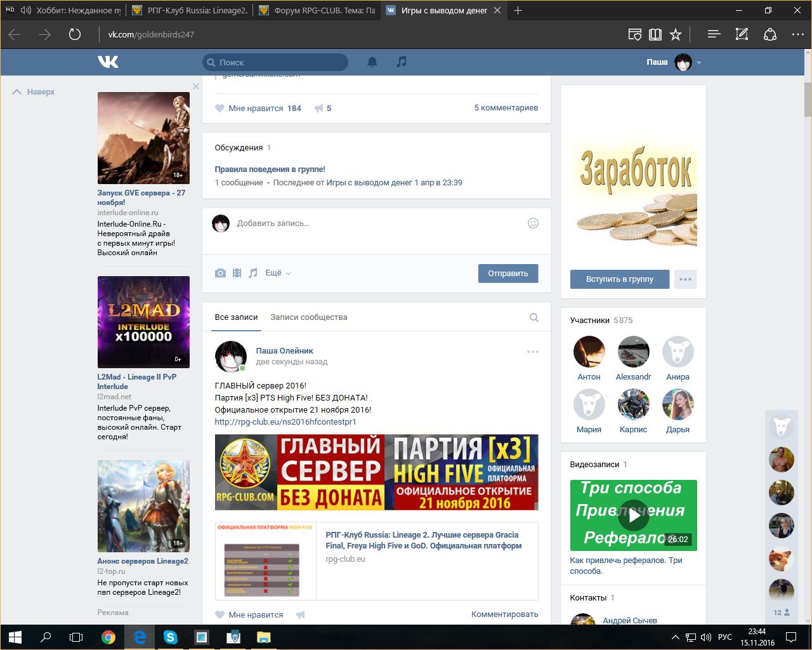The height and width of the screenshot is (650, 812).
Task: Click the Поиск search field
Action: click(275, 62)
